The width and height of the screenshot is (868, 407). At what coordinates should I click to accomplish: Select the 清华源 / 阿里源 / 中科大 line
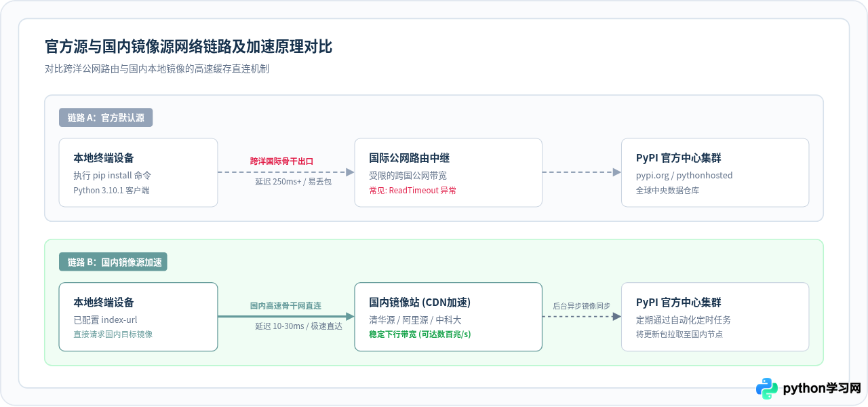coord(415,319)
